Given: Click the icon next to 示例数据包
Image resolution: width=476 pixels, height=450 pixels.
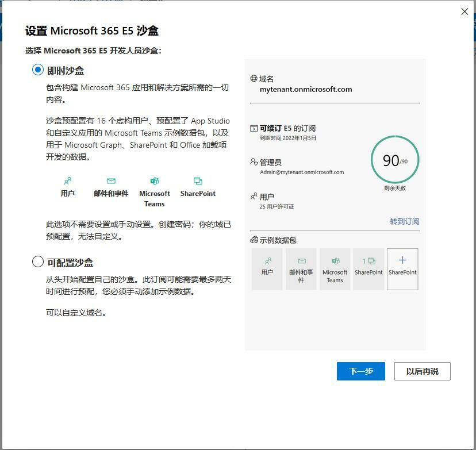Looking at the screenshot, I should click(x=254, y=240).
